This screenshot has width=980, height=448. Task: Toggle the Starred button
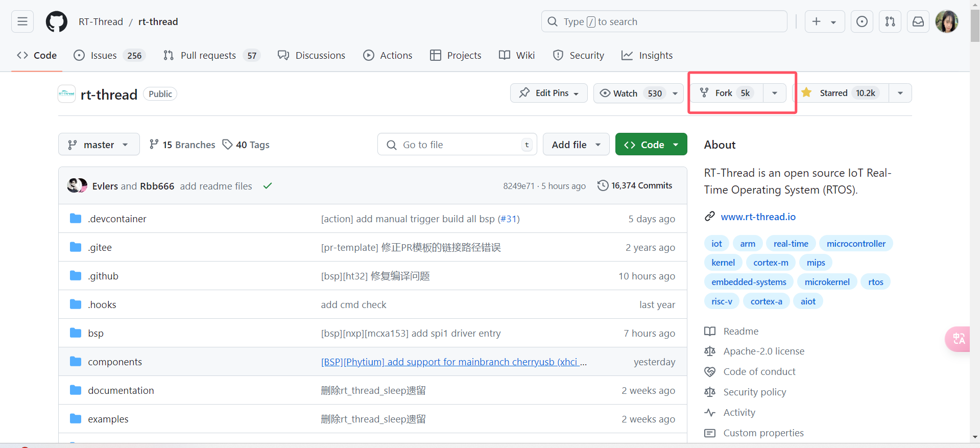(x=841, y=93)
